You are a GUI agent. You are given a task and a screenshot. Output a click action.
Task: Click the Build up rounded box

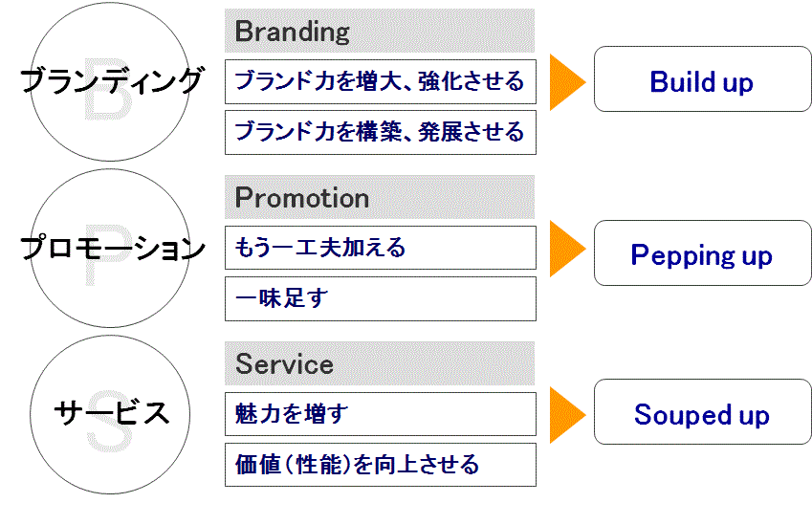coord(703,78)
